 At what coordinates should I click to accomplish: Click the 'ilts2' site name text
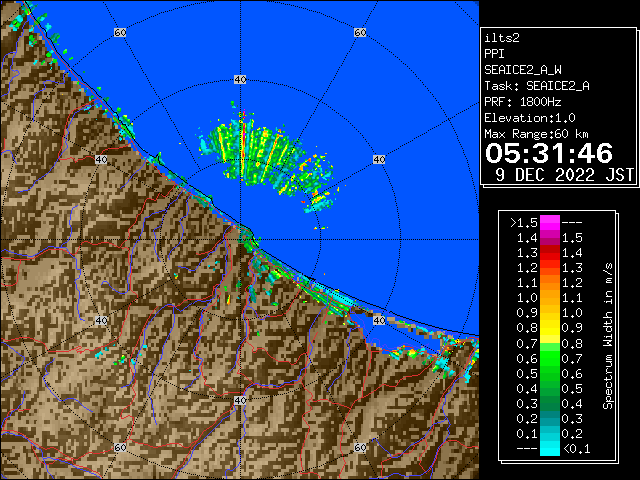(x=502, y=38)
